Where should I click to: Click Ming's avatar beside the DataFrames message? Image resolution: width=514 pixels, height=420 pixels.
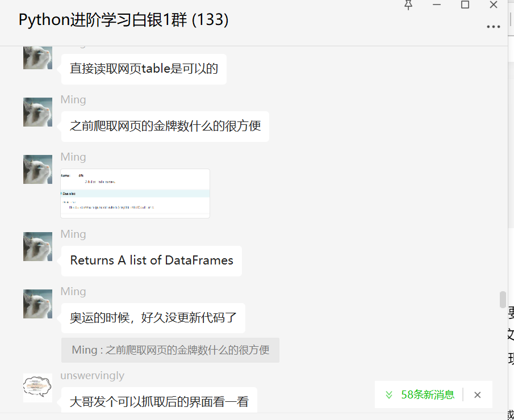(37, 247)
